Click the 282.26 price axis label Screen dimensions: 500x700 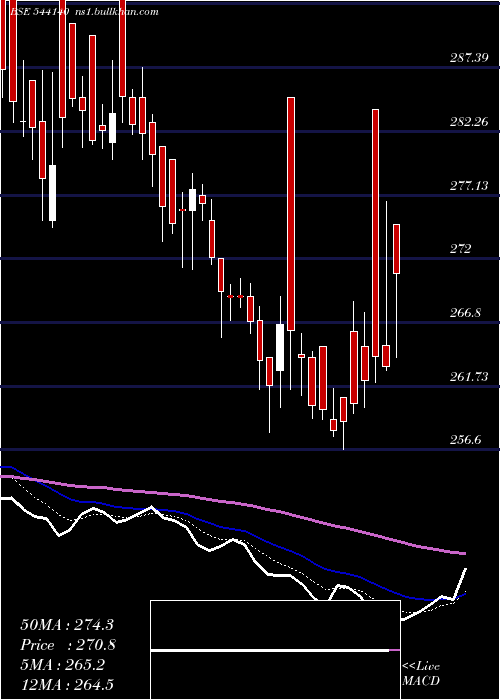coord(468,121)
